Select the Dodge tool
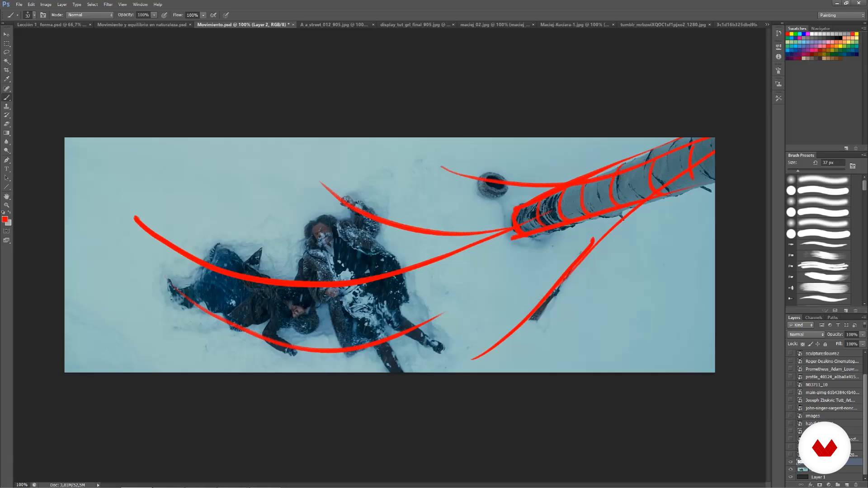Viewport: 868px width, 488px height. tap(6, 150)
